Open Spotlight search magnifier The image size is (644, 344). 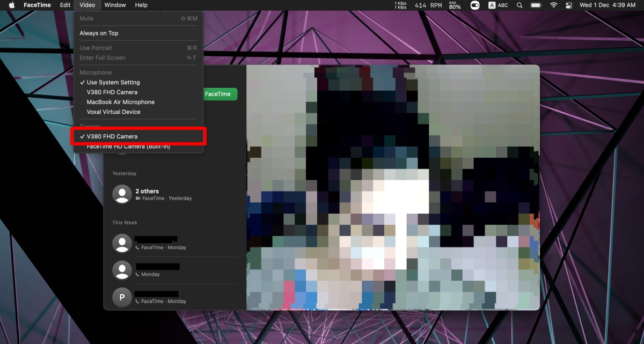tap(519, 5)
